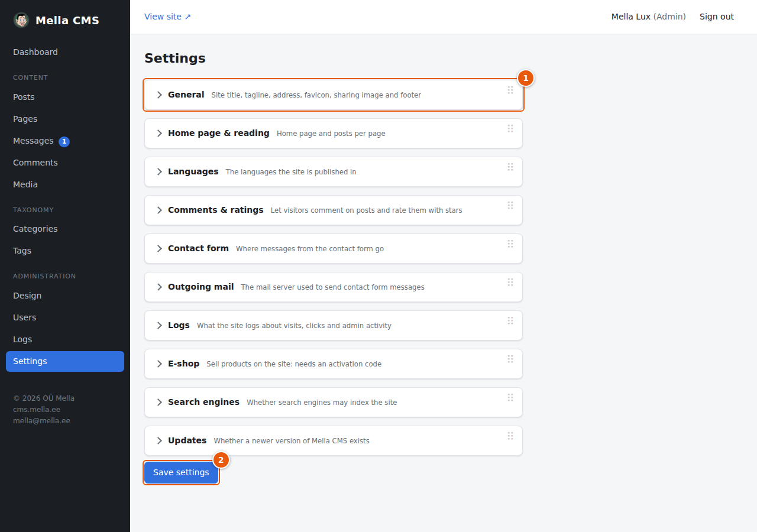This screenshot has height=532, width=757.
Task: Click the Mella Lux (Admin) name
Action: [649, 17]
